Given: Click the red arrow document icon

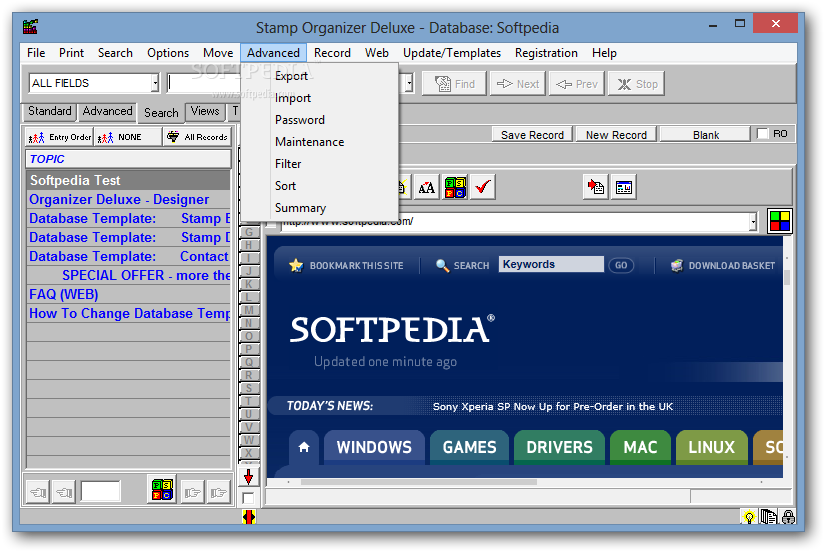Looking at the screenshot, I should pyautogui.click(x=596, y=187).
